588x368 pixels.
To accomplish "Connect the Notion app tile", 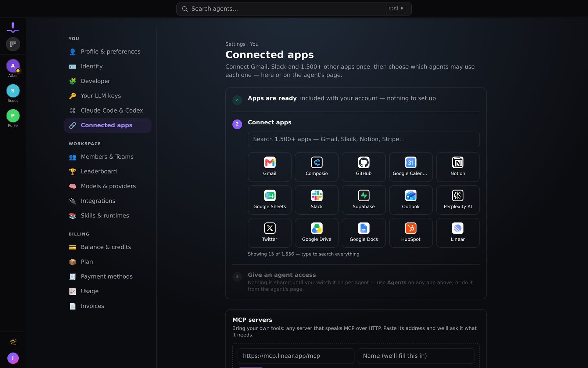I will coord(458,167).
